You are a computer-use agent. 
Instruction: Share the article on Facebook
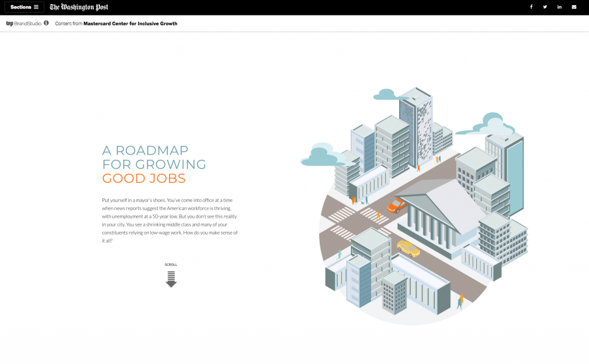[531, 7]
